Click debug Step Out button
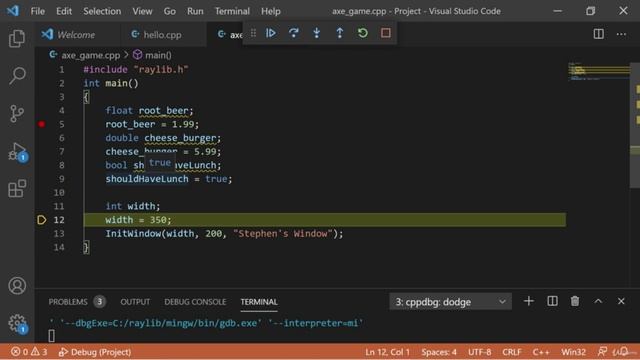Image resolution: width=640 pixels, height=360 pixels. click(x=340, y=33)
